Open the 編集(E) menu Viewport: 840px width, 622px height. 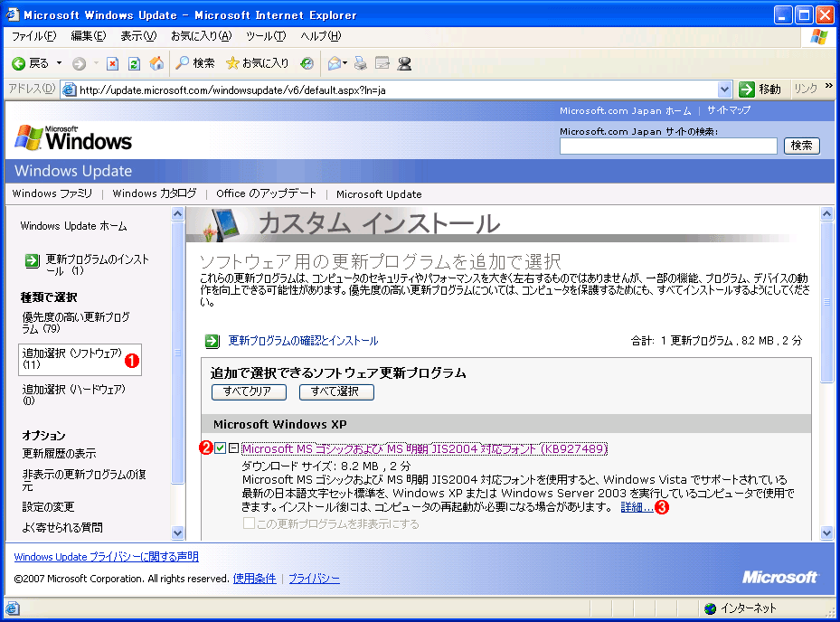[x=89, y=36]
